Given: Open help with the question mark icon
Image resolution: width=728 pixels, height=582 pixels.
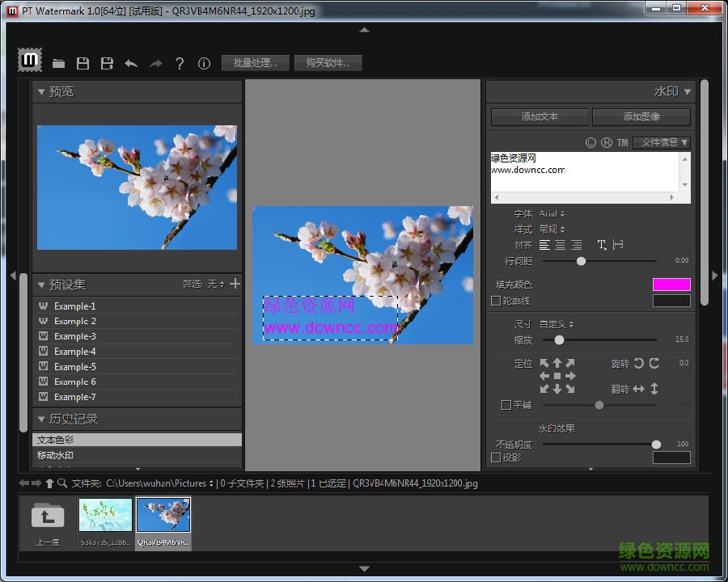Looking at the screenshot, I should click(180, 63).
